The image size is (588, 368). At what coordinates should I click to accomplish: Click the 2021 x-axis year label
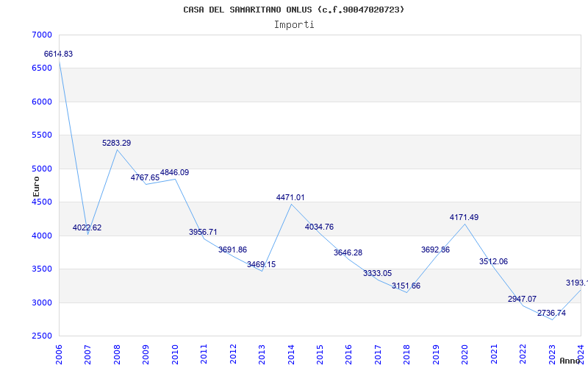[494, 354]
